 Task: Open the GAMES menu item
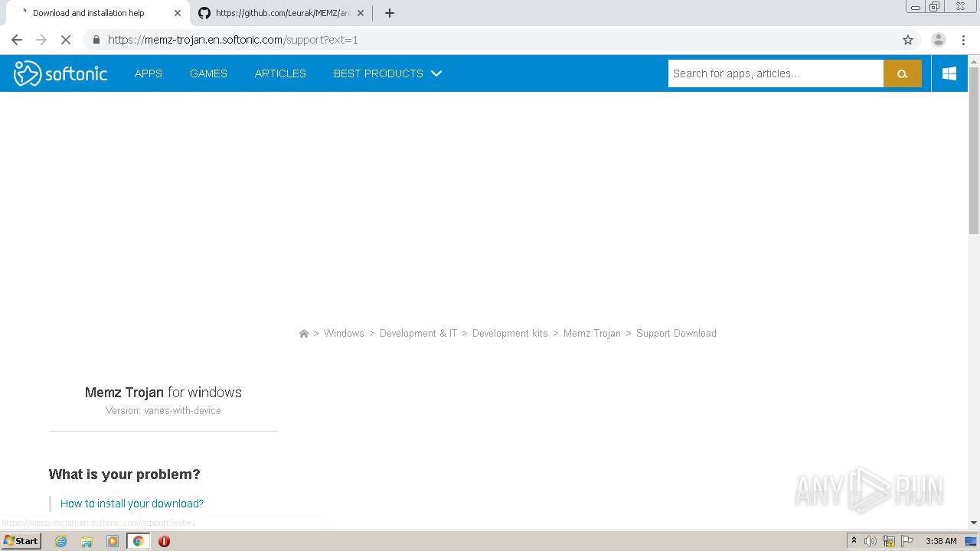click(x=208, y=73)
